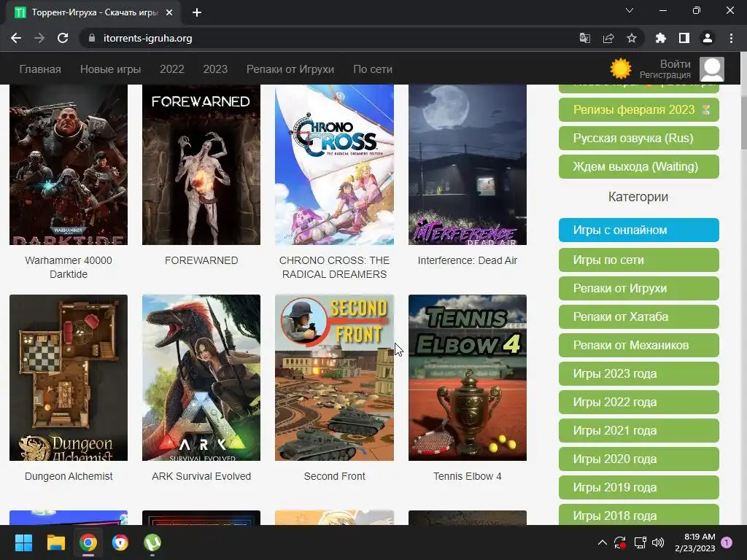747x560 pixels.
Task: Open the Chrome three-dot menu
Action: 731,38
